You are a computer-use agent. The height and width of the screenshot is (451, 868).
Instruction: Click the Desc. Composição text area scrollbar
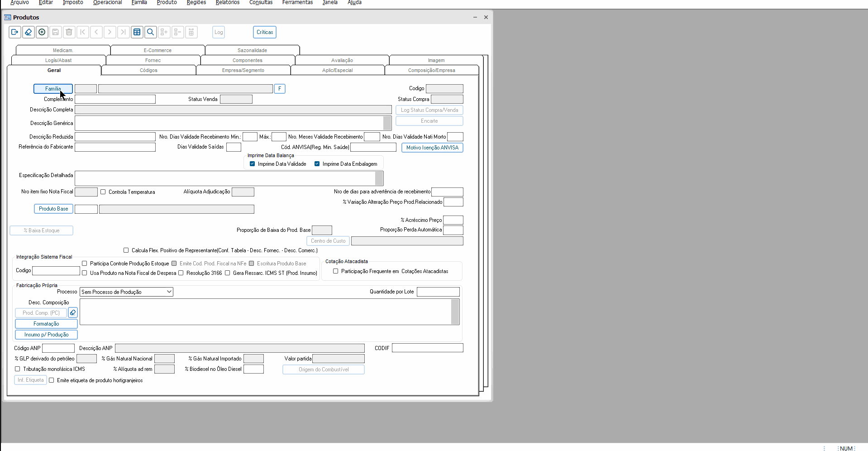coord(455,312)
